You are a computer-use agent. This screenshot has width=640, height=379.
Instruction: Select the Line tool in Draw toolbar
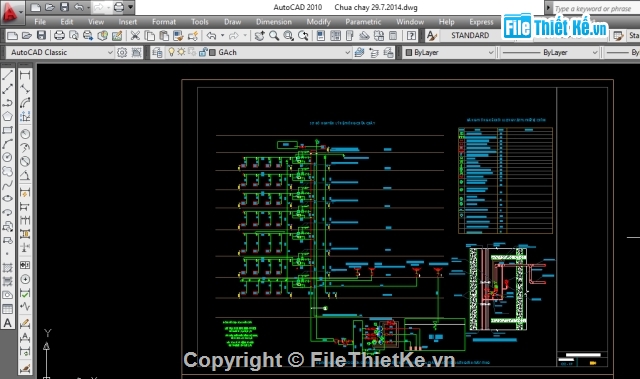pyautogui.click(x=8, y=75)
